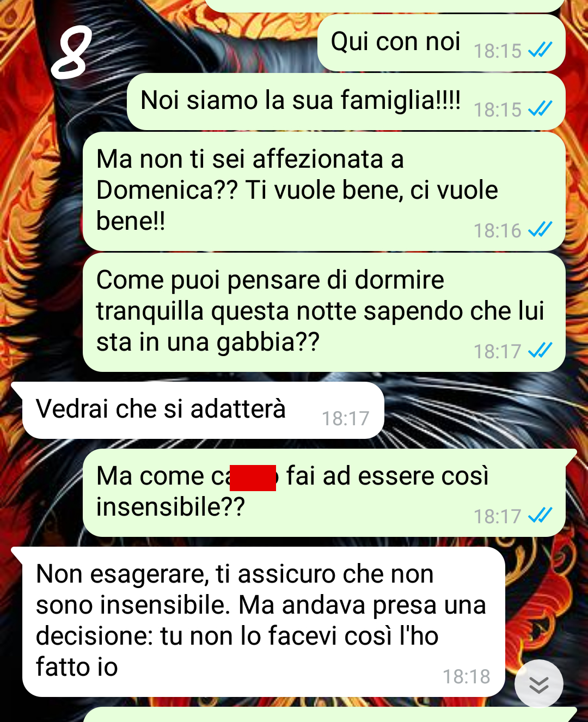Select the 'fai ad essere così insensibile??' bubble
The height and width of the screenshot is (722, 588).
(324, 493)
